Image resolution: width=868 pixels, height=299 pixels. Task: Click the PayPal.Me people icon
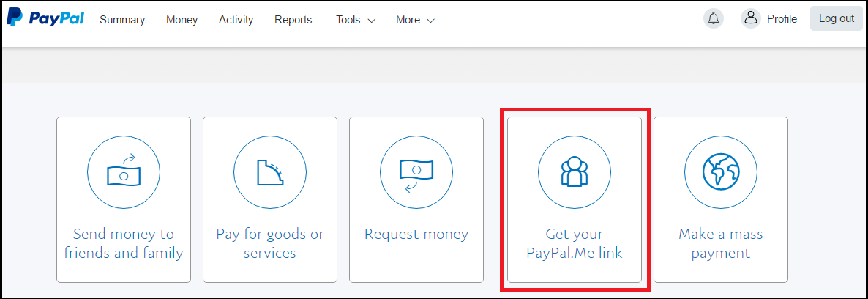[x=575, y=171]
